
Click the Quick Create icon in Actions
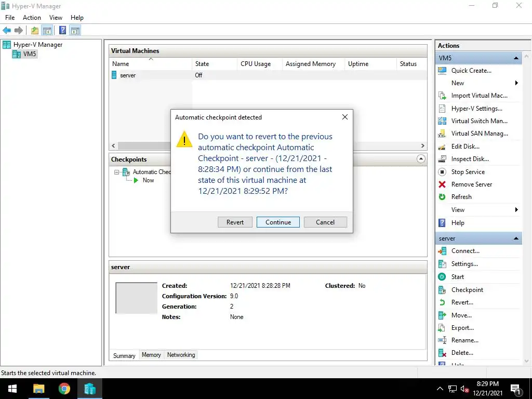(x=442, y=71)
